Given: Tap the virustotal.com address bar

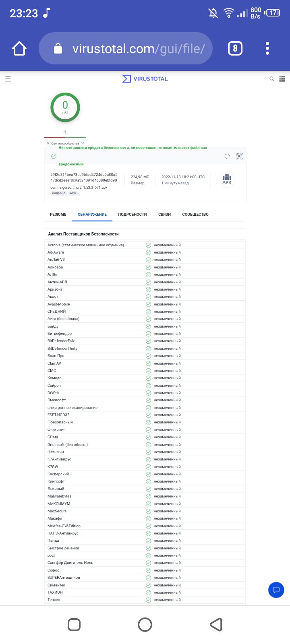Looking at the screenshot, I should point(126,49).
